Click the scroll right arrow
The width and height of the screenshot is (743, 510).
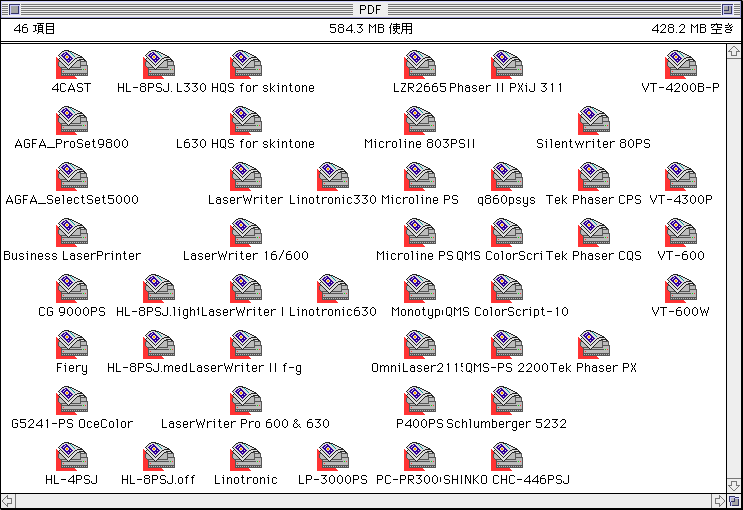click(719, 501)
